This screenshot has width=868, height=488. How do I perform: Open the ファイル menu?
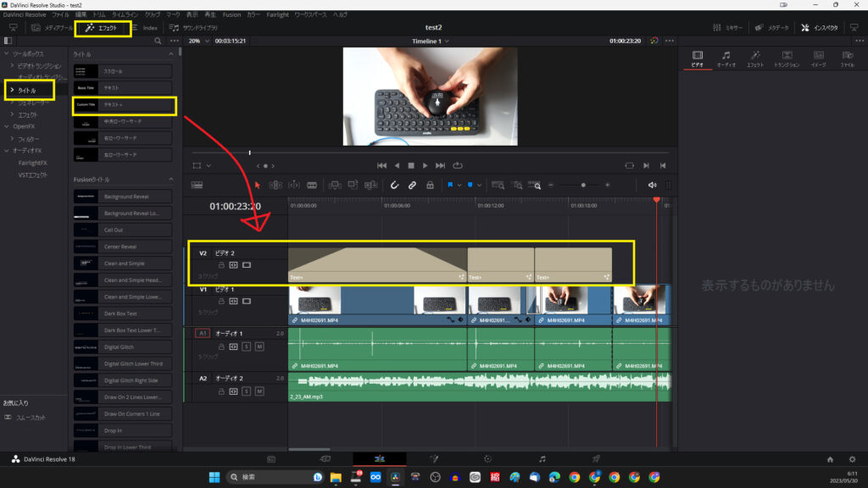(61, 15)
